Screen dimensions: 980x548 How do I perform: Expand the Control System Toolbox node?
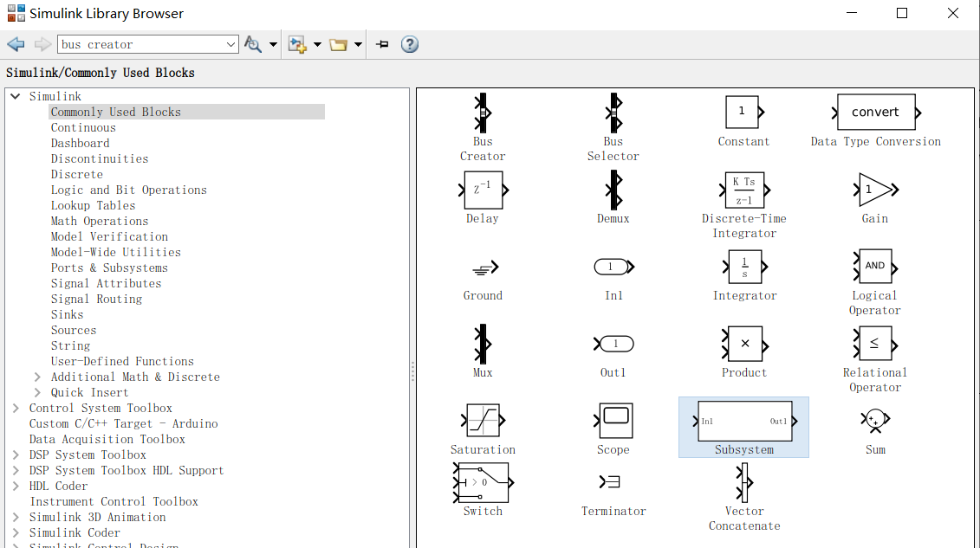coord(16,408)
